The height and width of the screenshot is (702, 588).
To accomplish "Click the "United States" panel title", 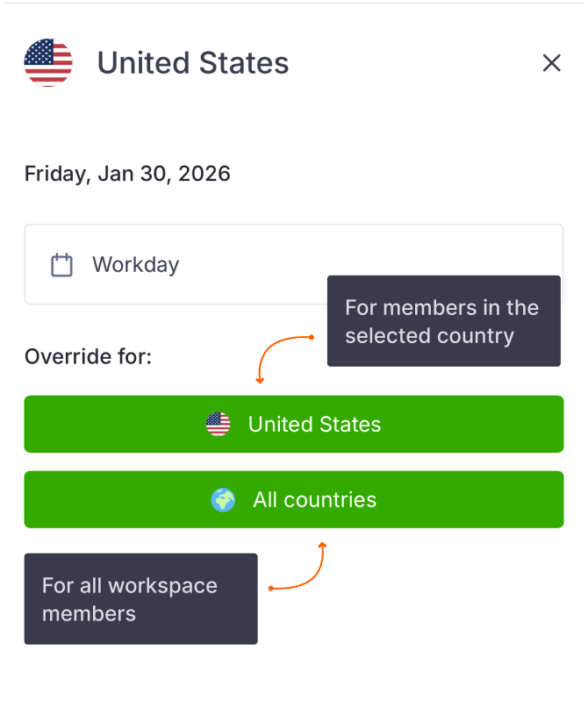I will point(192,63).
